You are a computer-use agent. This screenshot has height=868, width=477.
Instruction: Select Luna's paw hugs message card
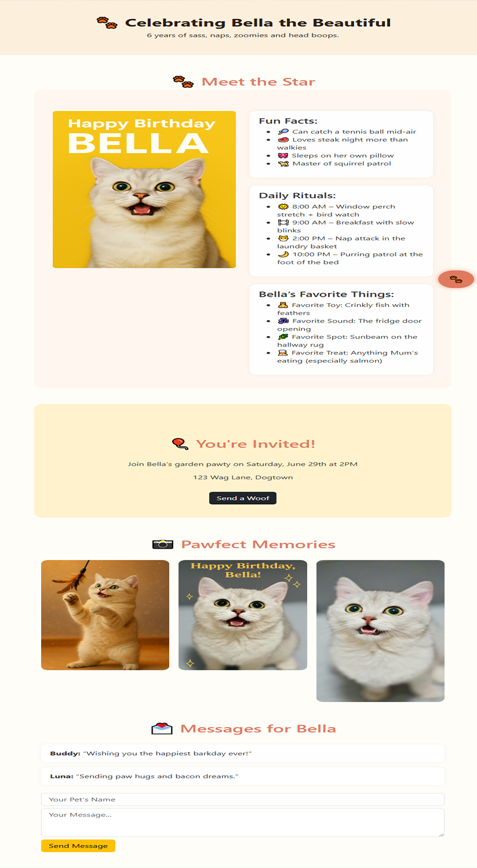(x=243, y=776)
